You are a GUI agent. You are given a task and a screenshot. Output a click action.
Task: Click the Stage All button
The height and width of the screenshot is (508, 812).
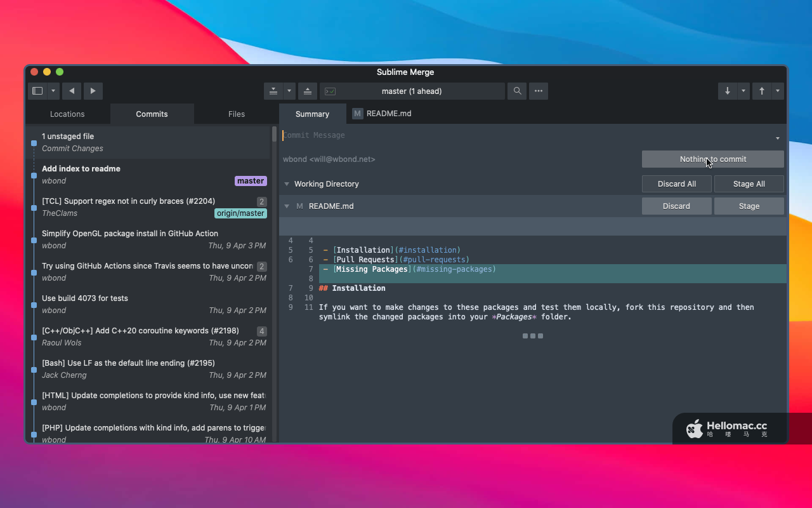[749, 184]
